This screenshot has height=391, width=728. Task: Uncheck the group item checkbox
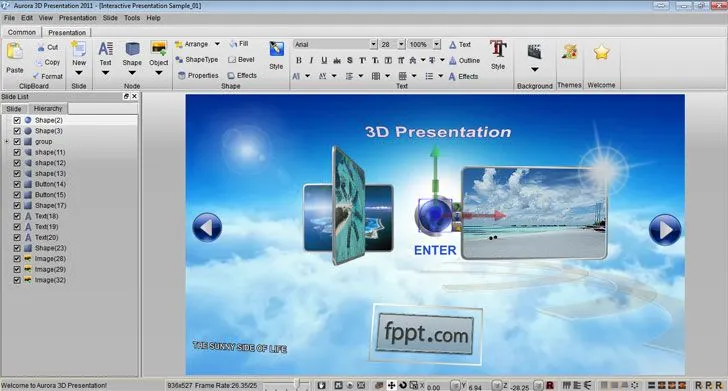pyautogui.click(x=17, y=142)
